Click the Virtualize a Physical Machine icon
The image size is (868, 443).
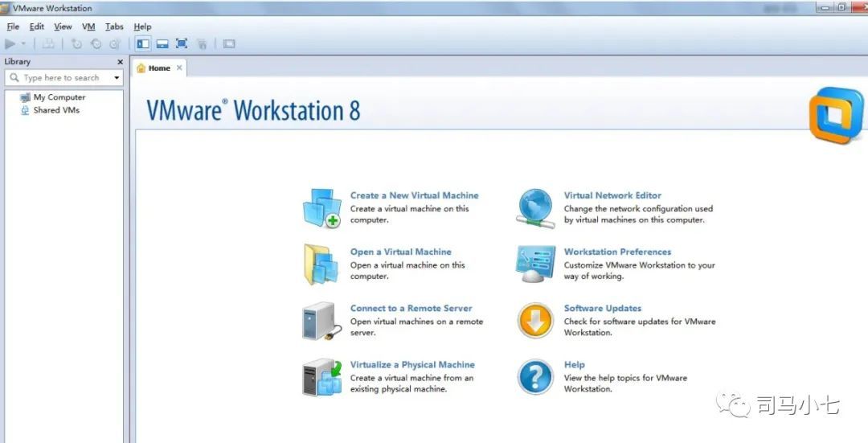[x=322, y=377]
